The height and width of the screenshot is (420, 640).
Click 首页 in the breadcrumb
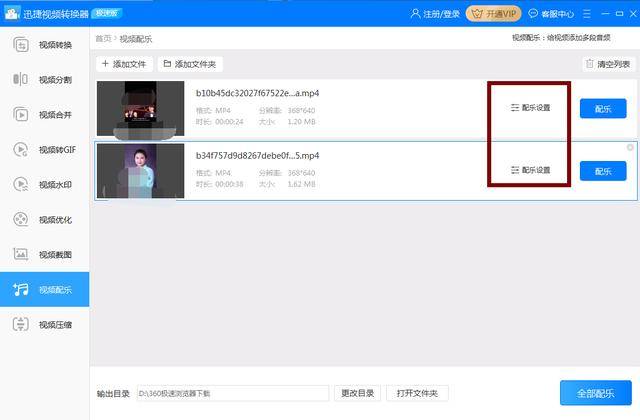coord(103,38)
